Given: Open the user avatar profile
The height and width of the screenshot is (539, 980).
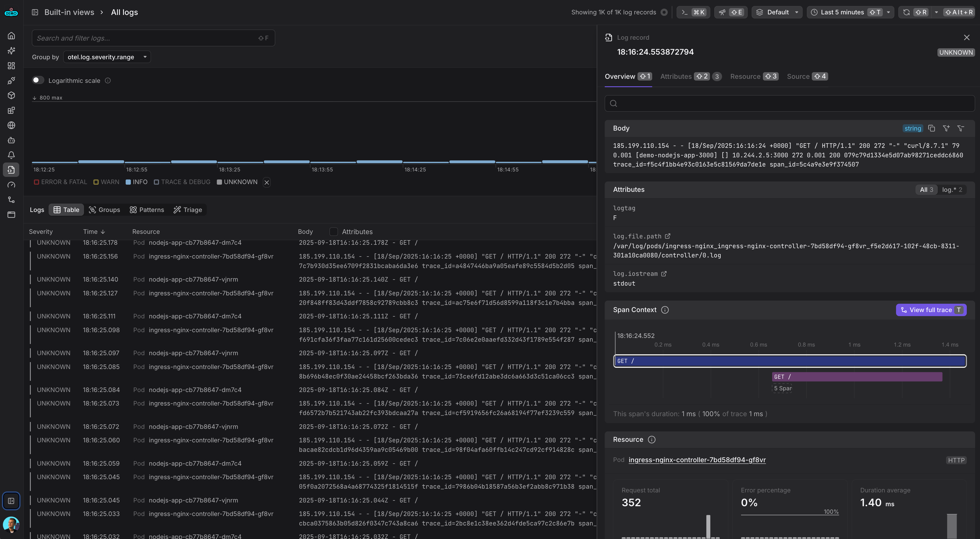Looking at the screenshot, I should pos(12,525).
